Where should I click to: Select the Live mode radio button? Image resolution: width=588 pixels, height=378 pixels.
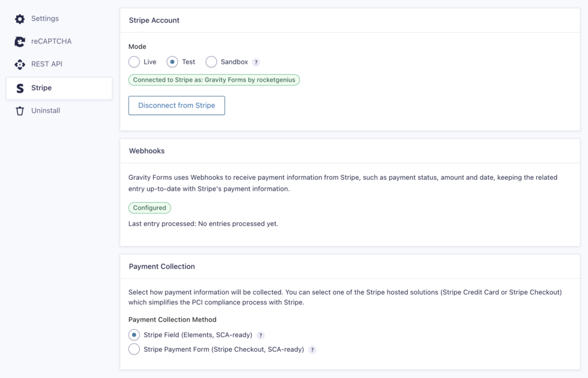coord(134,62)
